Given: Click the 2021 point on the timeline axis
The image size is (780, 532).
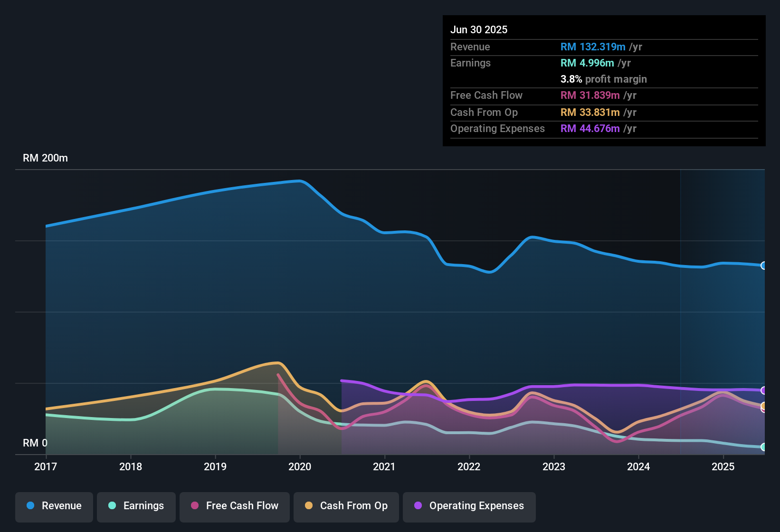Looking at the screenshot, I should (x=384, y=467).
